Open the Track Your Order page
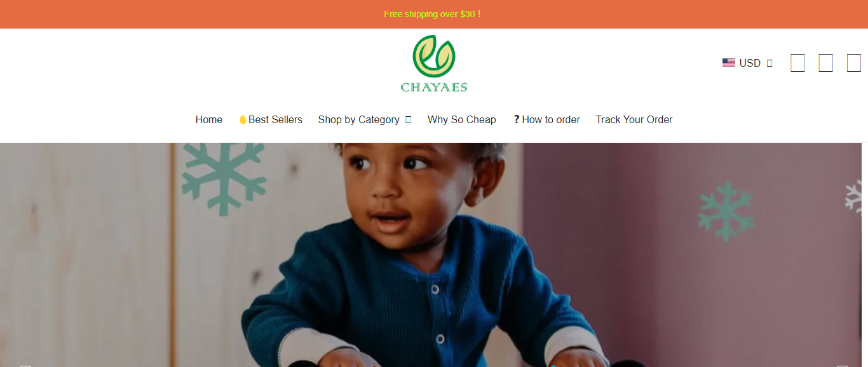 pos(634,119)
